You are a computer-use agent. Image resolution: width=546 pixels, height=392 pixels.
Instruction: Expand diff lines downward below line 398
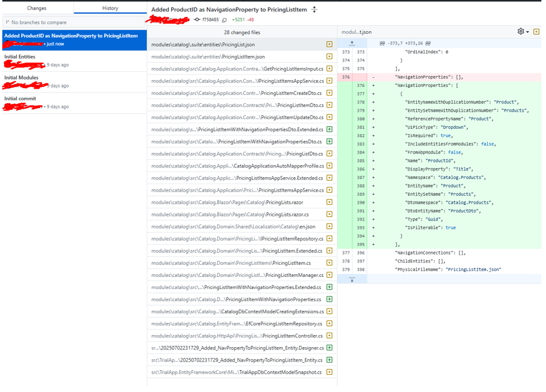pyautogui.click(x=352, y=279)
